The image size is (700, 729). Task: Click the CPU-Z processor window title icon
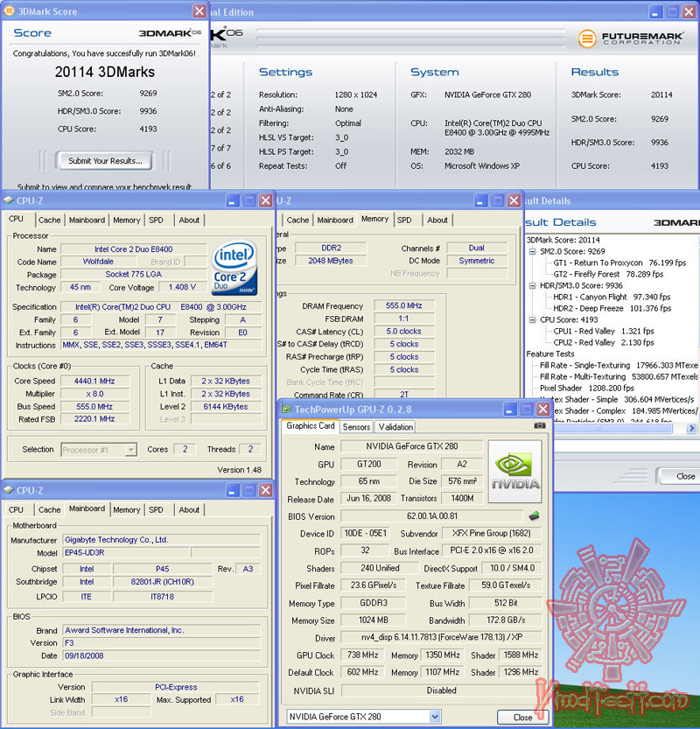click(x=9, y=200)
